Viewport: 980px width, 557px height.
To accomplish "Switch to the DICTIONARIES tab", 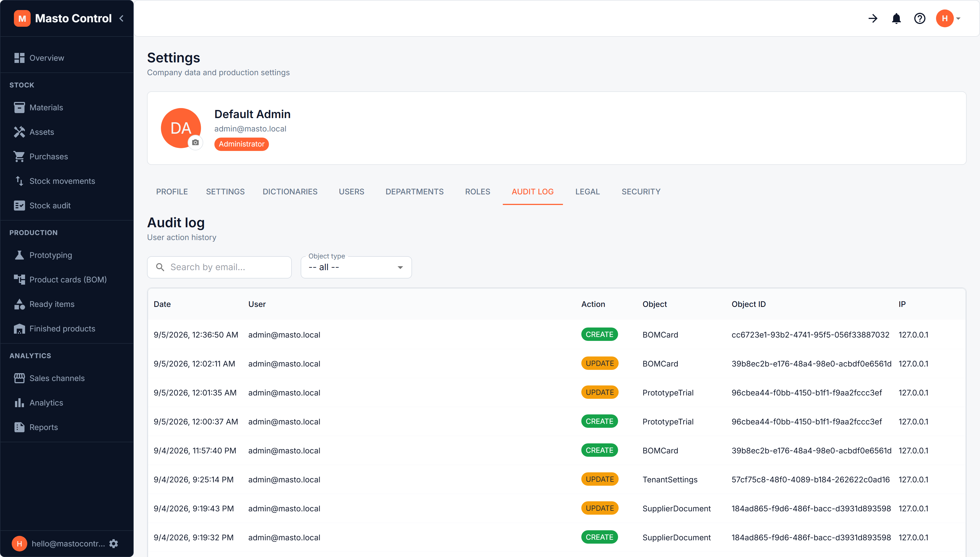I will point(290,192).
